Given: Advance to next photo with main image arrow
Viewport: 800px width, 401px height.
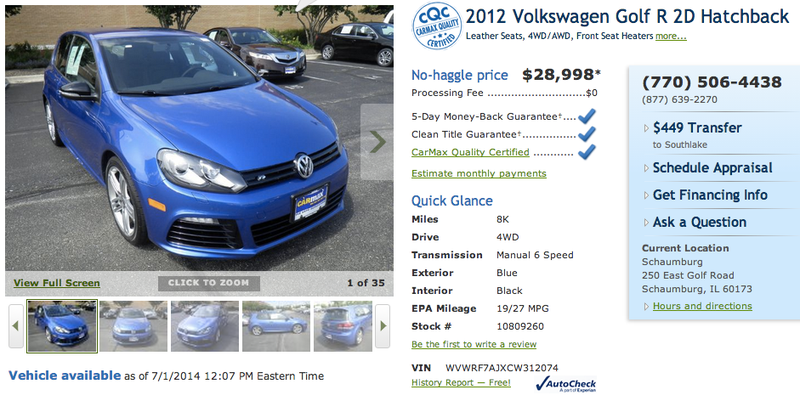Looking at the screenshot, I should click(377, 142).
